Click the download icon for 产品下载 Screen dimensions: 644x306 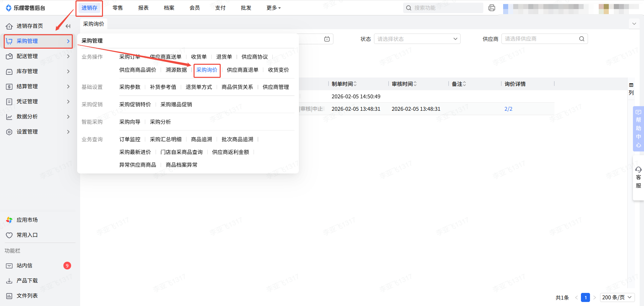point(9,281)
